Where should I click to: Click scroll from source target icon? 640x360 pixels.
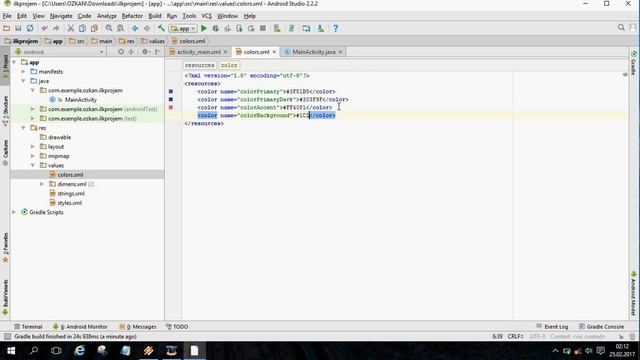point(121,52)
